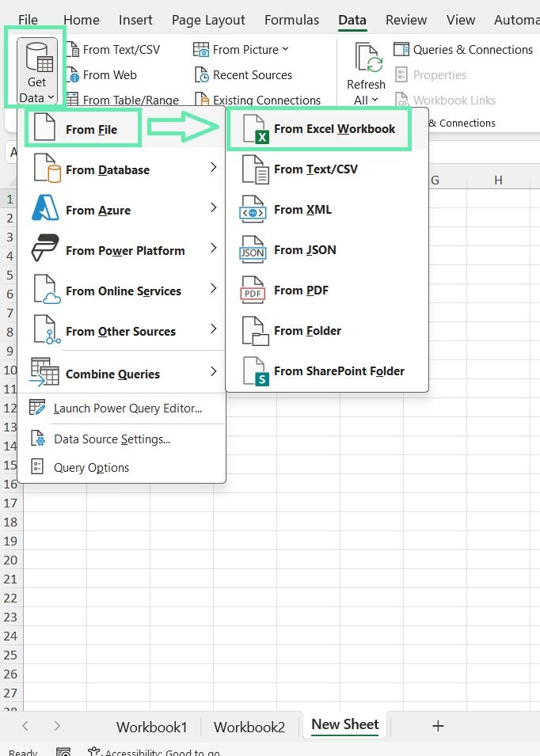This screenshot has width=540, height=756.
Task: Select From Database menu item
Action: [121, 169]
